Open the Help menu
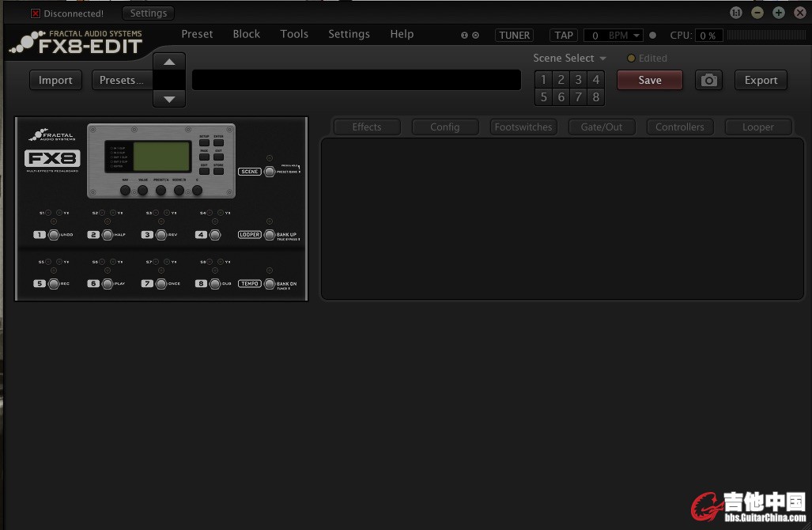Screen dimensions: 812x530 (402, 34)
